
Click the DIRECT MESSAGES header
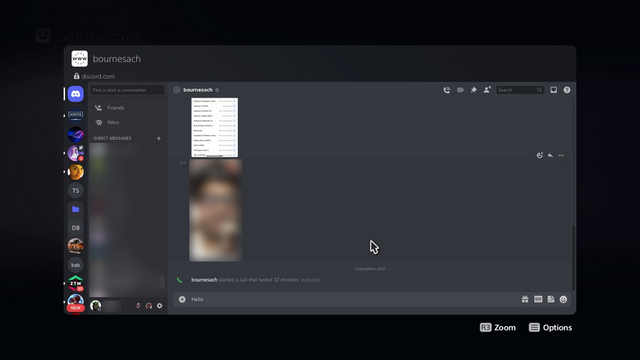[x=112, y=138]
